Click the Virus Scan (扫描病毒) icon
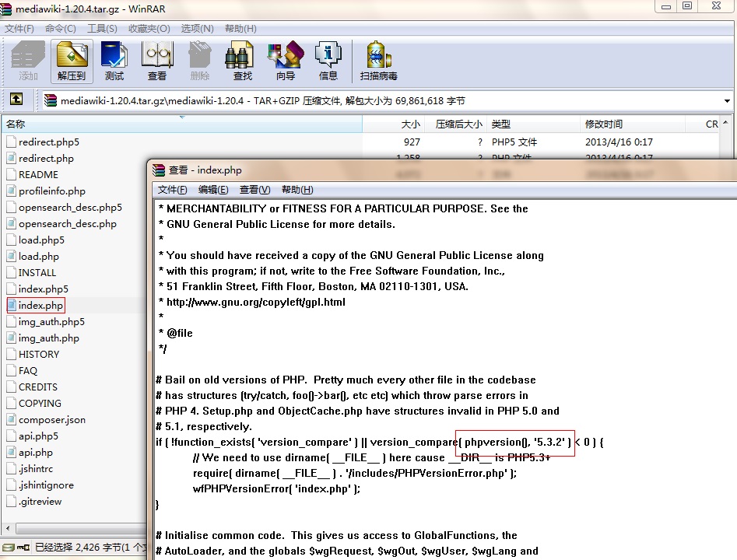Screen dimensions: 737x560 (x=379, y=61)
